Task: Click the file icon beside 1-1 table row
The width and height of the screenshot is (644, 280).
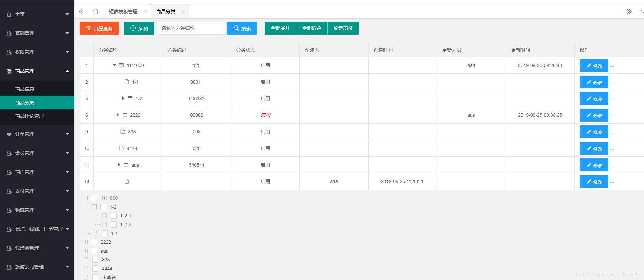Action: tap(127, 82)
